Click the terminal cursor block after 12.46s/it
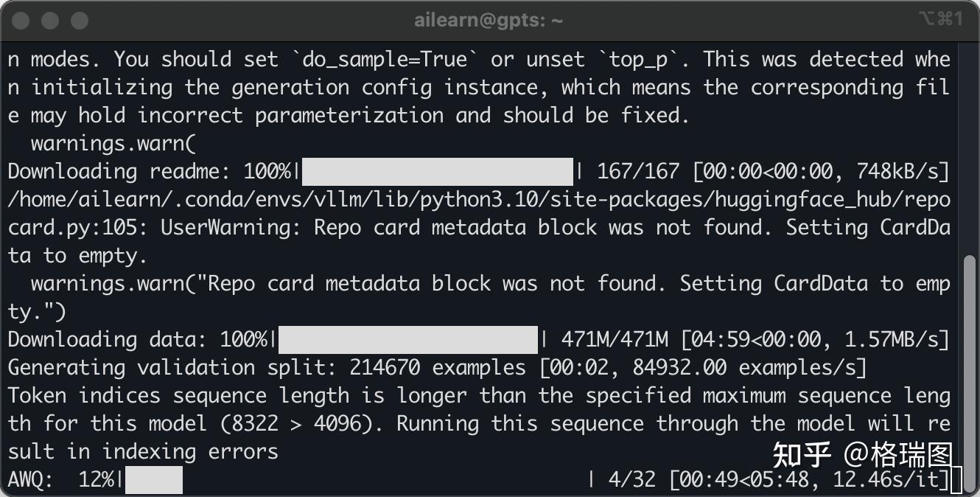This screenshot has width=980, height=497. click(x=956, y=479)
